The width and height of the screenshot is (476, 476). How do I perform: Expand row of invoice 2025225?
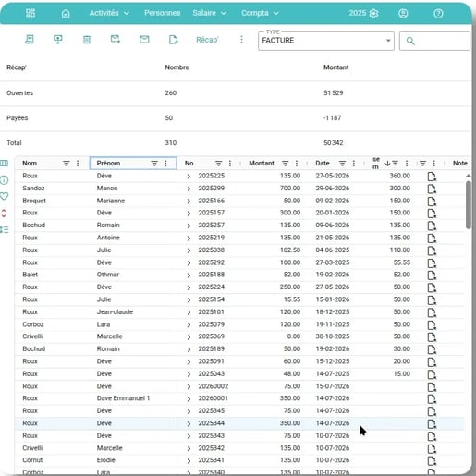[189, 177]
